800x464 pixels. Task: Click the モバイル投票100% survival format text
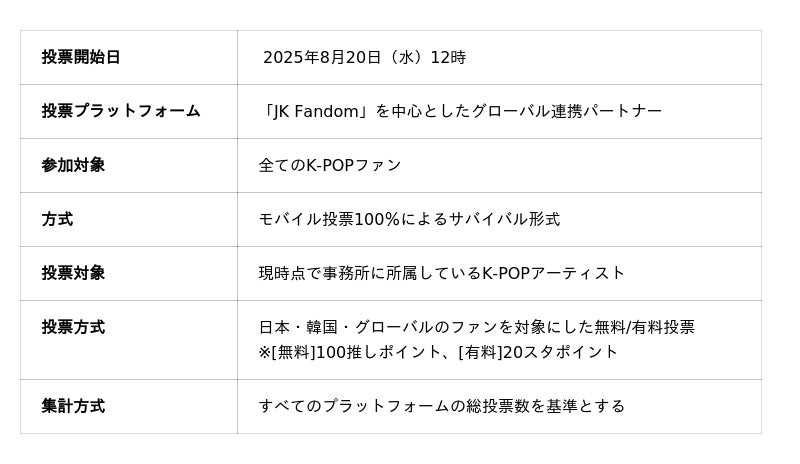[409, 219]
